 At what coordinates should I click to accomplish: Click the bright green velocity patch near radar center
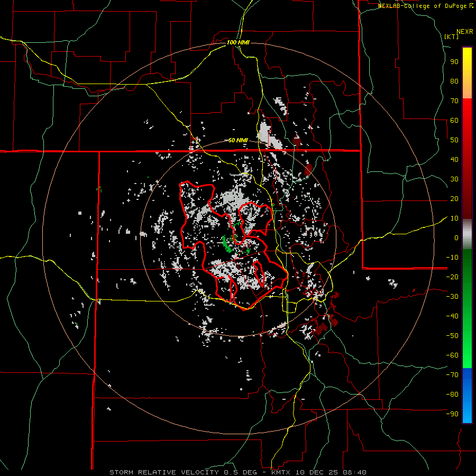226,244
